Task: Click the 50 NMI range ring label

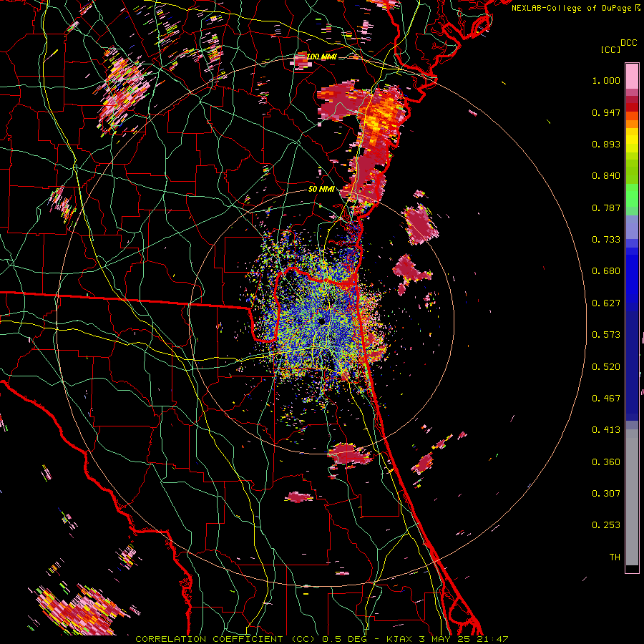Action: click(x=321, y=190)
